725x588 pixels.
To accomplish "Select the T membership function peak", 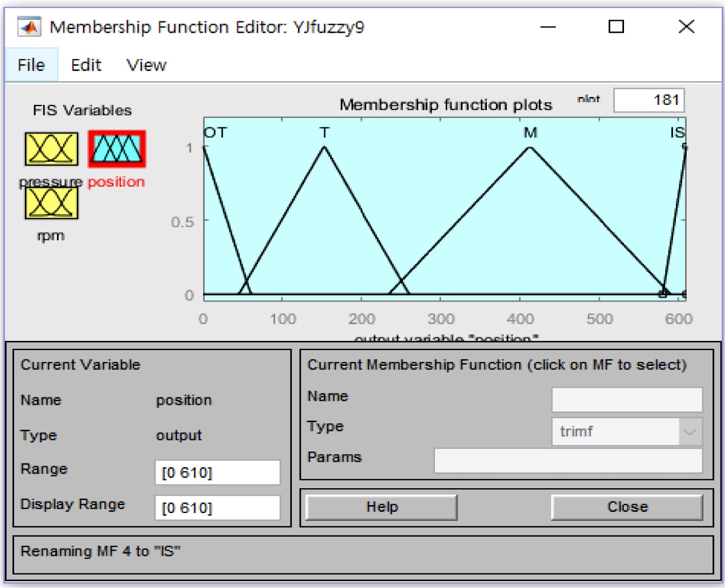I will tap(324, 147).
